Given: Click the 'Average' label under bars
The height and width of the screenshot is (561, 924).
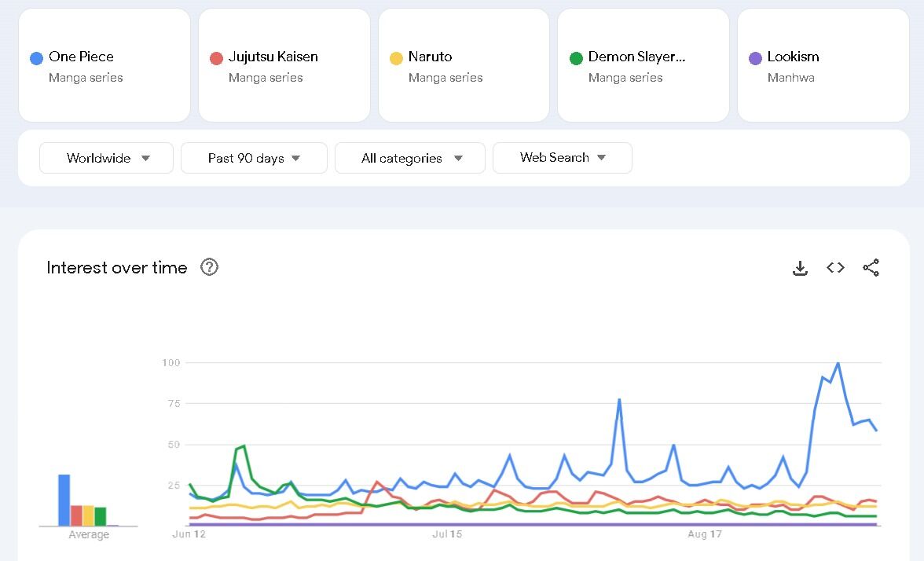Looking at the screenshot, I should (88, 534).
